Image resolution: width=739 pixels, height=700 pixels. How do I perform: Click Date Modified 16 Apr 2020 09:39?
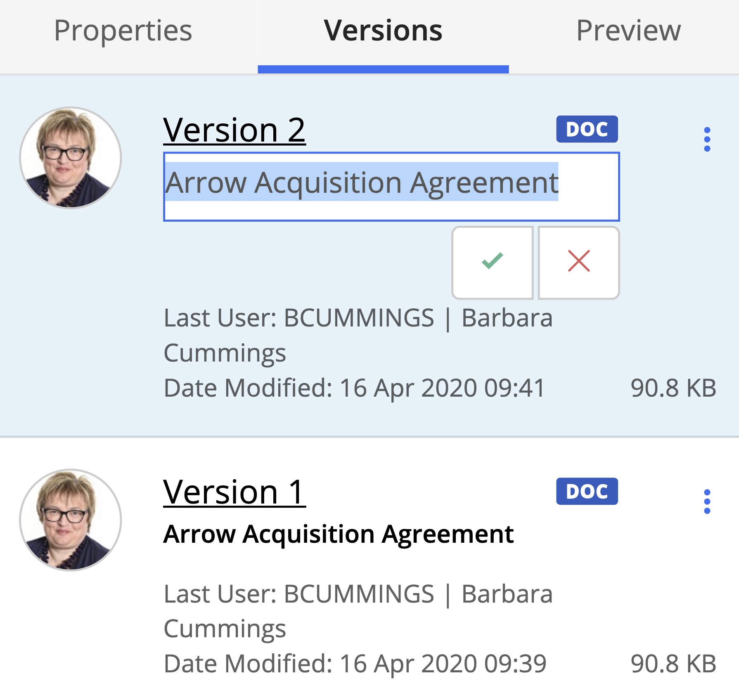355,664
